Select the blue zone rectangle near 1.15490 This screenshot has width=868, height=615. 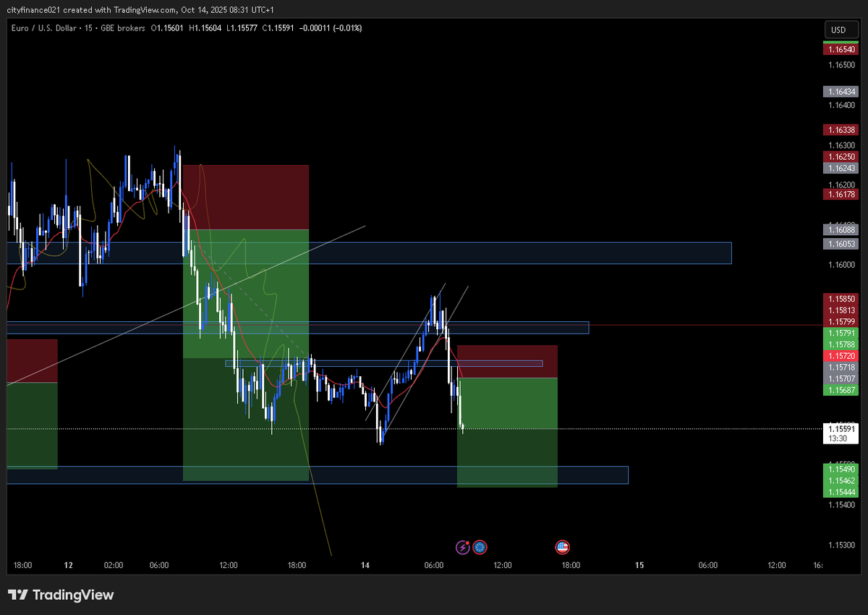318,475
